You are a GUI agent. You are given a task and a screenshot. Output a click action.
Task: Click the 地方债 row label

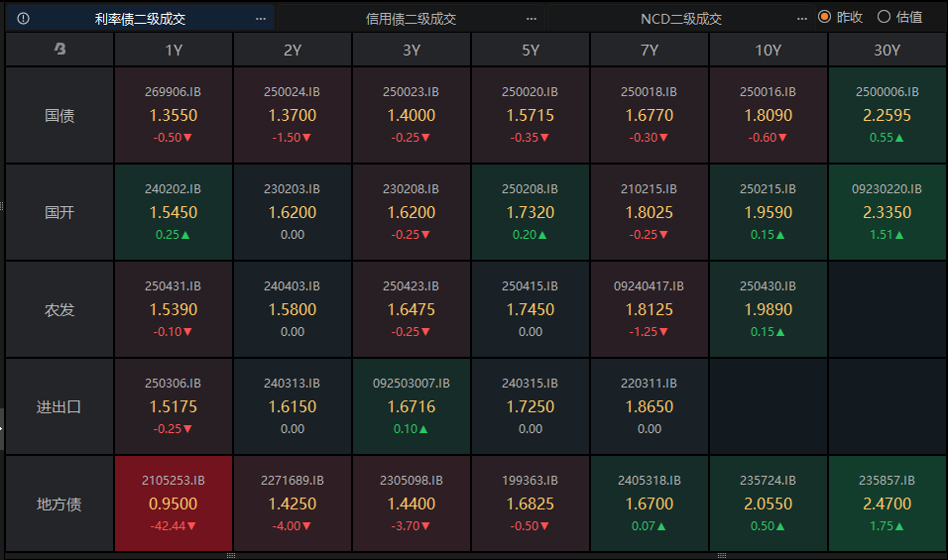[x=59, y=504]
